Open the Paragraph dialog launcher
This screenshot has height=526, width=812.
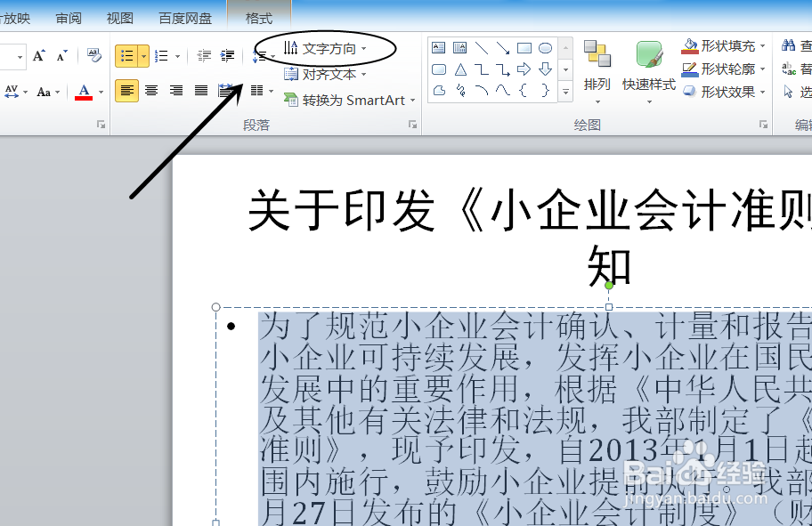[x=411, y=125]
